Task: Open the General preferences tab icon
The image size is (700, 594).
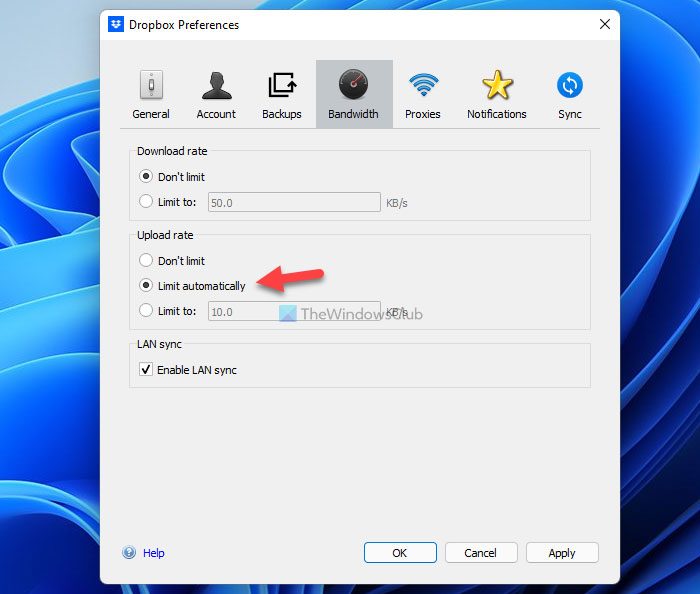Action: [151, 84]
